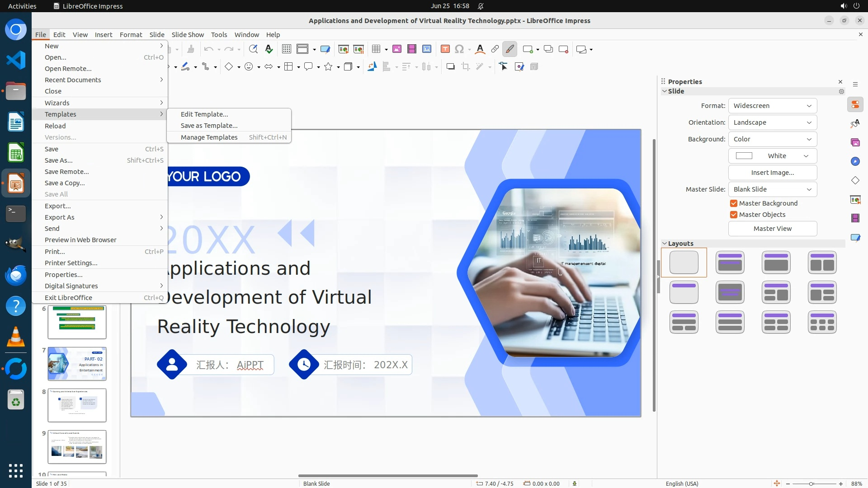Screen dimensions: 868x488
Task: Click the Insert Table icon
Action: [x=376, y=49]
